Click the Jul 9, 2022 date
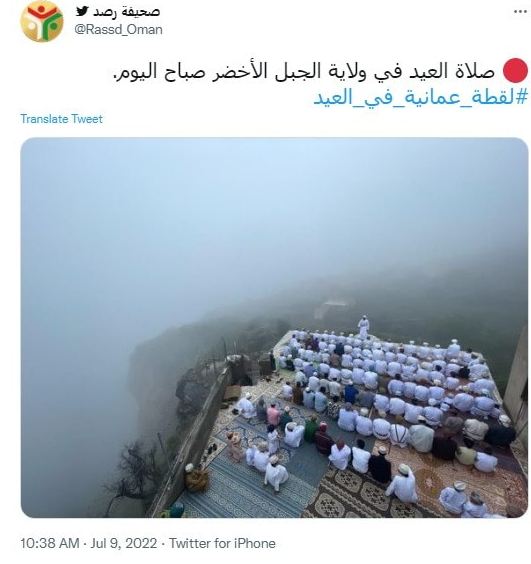This screenshot has height=564, width=531. (124, 543)
